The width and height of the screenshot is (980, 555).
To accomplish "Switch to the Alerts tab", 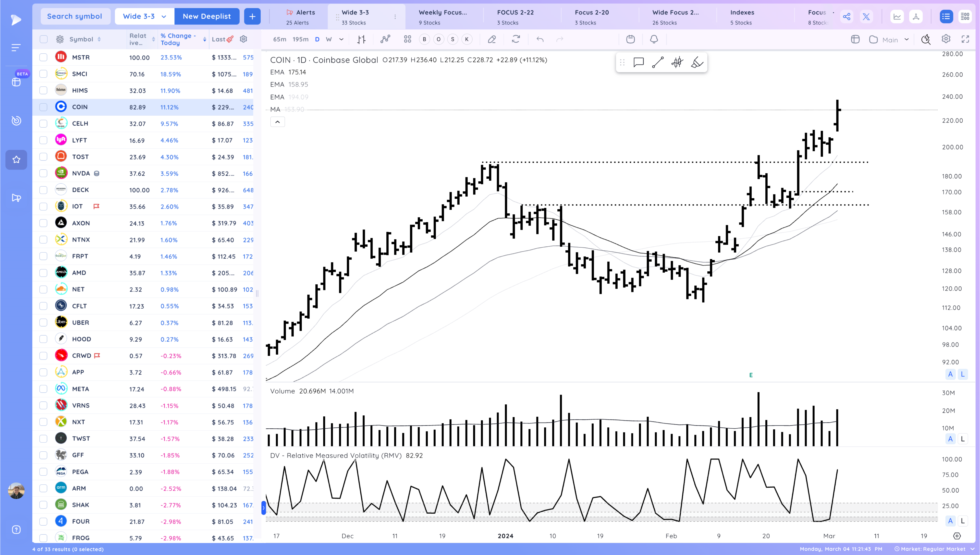I will pyautogui.click(x=300, y=17).
